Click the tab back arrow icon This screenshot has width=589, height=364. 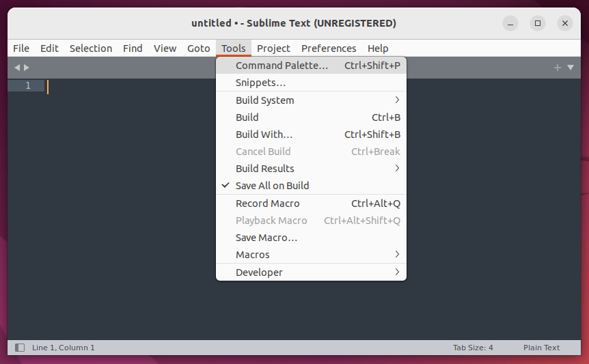coord(17,68)
